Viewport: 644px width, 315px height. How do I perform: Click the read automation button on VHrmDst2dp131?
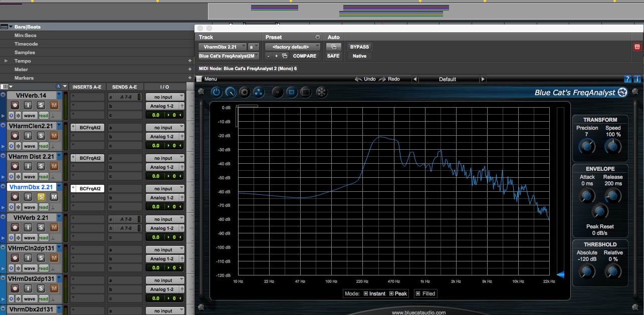(x=44, y=299)
